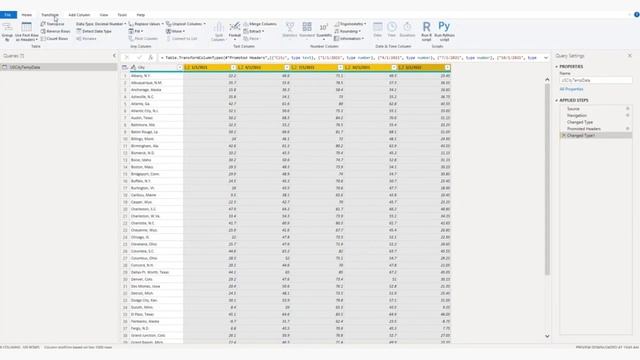Click the Rename column icon
This screenshot has height=360, width=640.
[79, 39]
